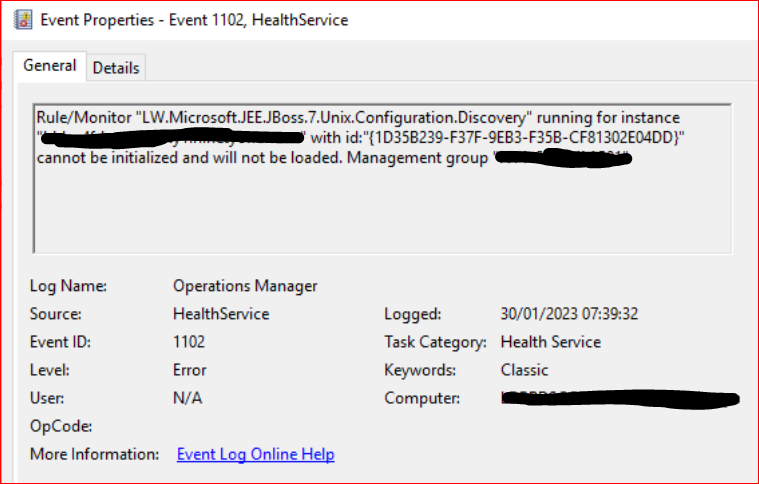Click the User label
759x484 pixels.
tap(47, 398)
